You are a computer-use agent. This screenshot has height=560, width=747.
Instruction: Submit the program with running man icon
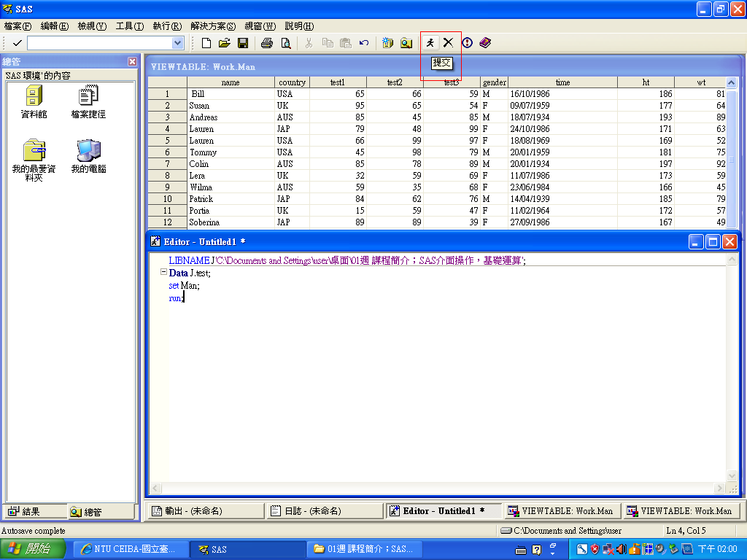(x=430, y=43)
